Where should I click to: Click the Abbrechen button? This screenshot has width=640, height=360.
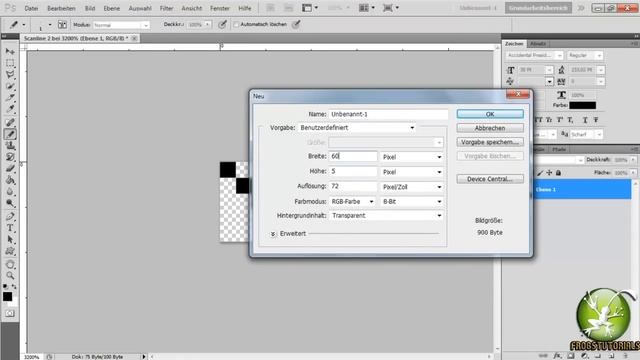(490, 128)
